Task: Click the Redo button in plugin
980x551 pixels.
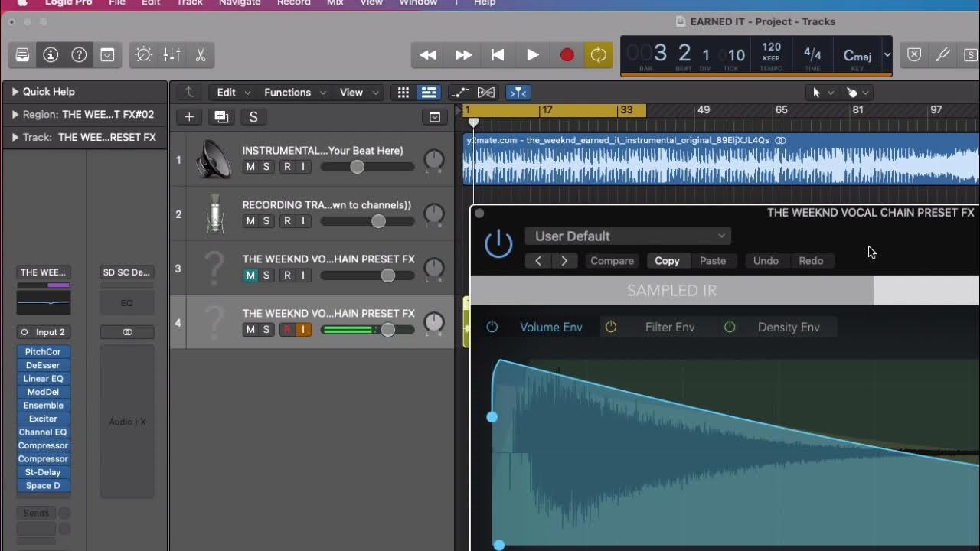Action: coord(811,261)
